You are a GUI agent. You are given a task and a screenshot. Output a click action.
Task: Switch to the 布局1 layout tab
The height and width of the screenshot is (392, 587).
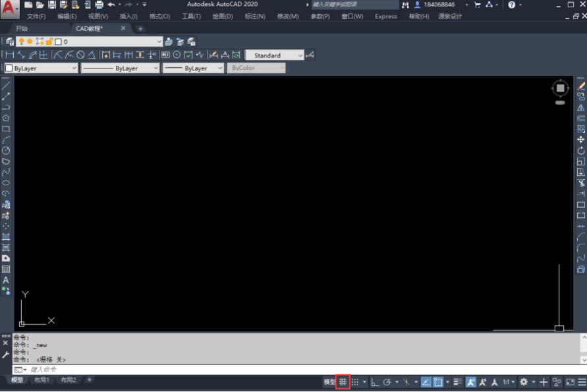point(42,380)
